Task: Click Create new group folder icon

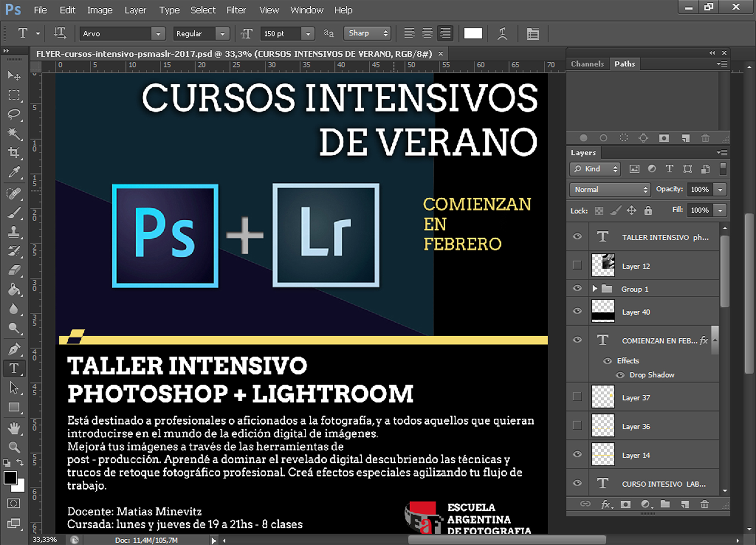Action: tap(665, 504)
